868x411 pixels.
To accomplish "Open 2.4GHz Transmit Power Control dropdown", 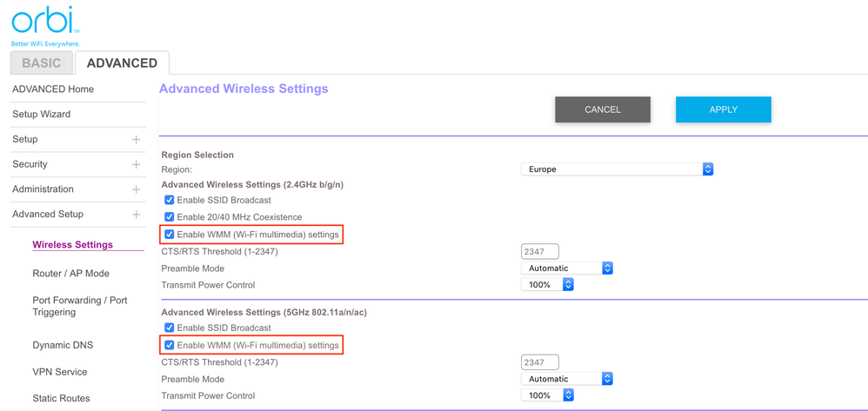I will [x=547, y=285].
